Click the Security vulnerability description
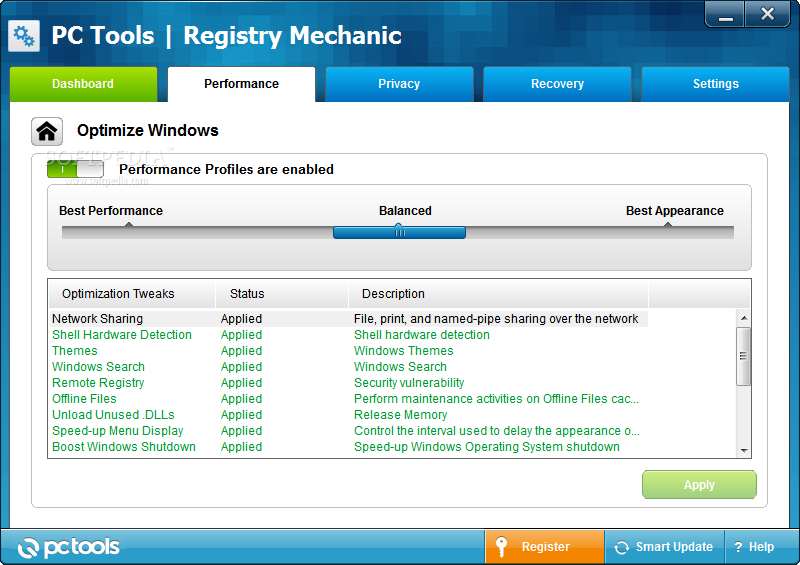 (x=409, y=383)
